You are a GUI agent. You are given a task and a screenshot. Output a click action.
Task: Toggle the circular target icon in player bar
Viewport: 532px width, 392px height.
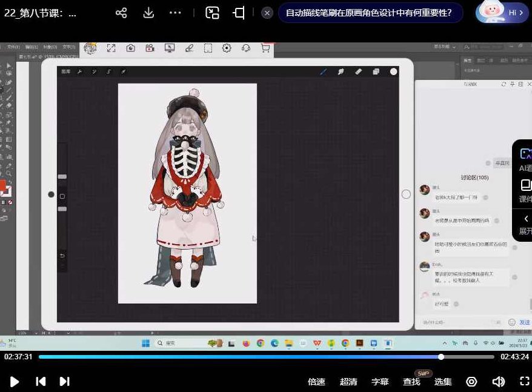(x=471, y=381)
